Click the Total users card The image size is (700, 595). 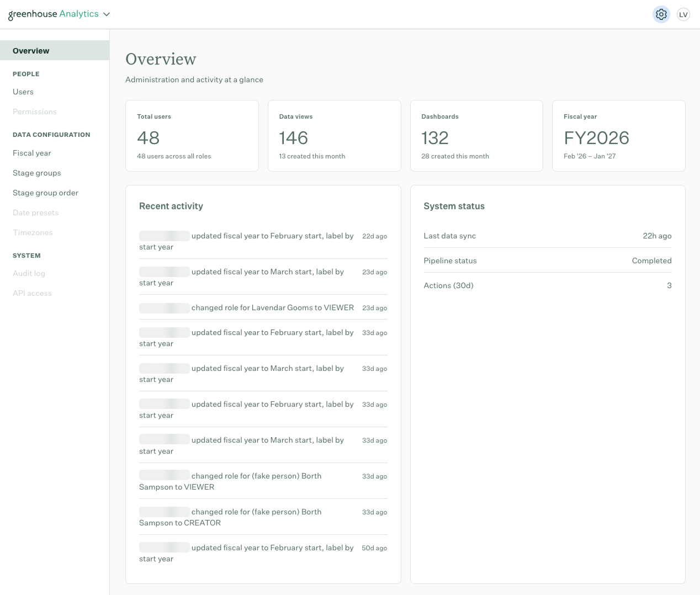(192, 136)
